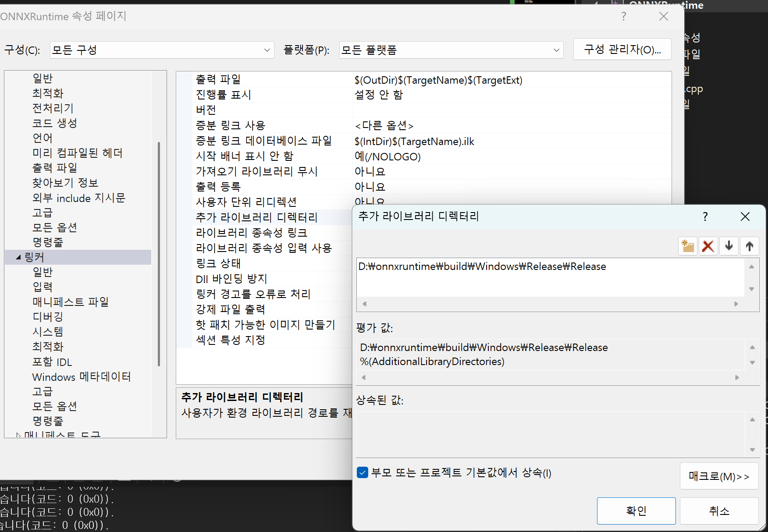The width and height of the screenshot is (768, 532).
Task: Select 코드 생성 tree item
Action: 55,123
